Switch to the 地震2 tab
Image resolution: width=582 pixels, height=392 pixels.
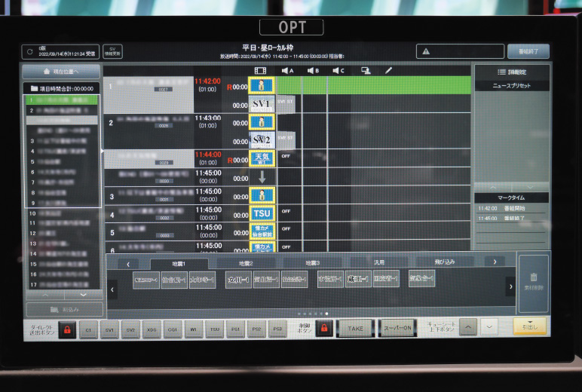point(246,262)
